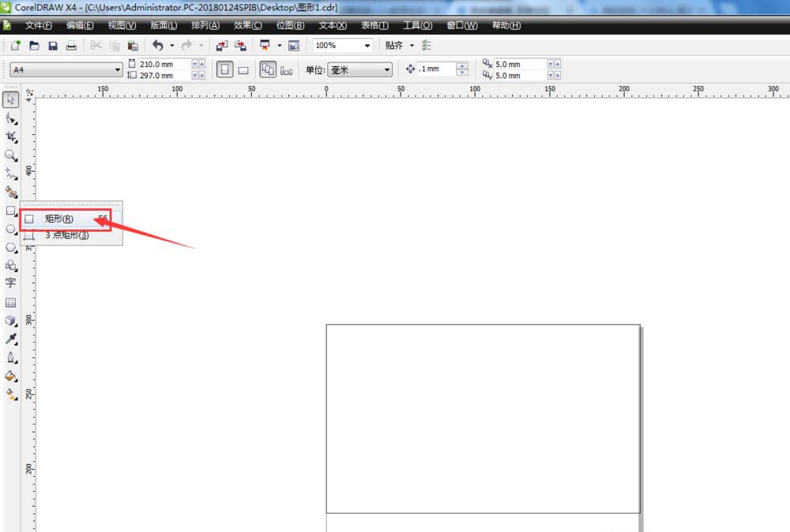Open the 文本(X) menu

[x=333, y=25]
